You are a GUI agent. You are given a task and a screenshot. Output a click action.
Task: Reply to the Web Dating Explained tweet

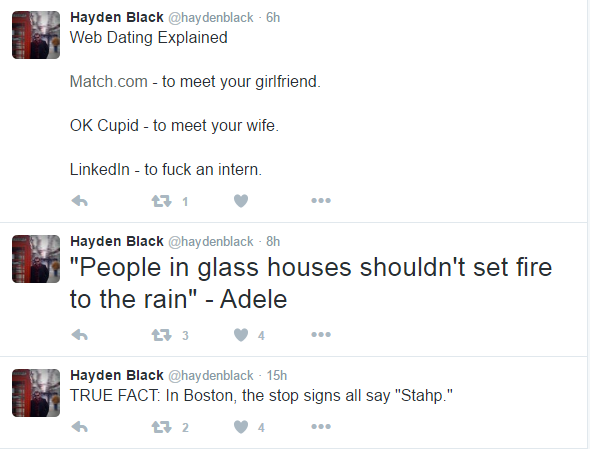pos(79,201)
